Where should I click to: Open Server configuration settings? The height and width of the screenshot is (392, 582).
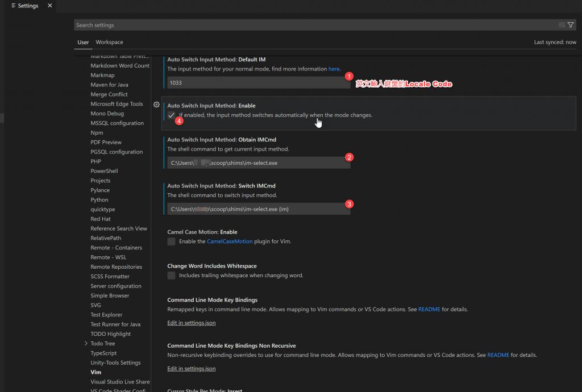(x=116, y=286)
